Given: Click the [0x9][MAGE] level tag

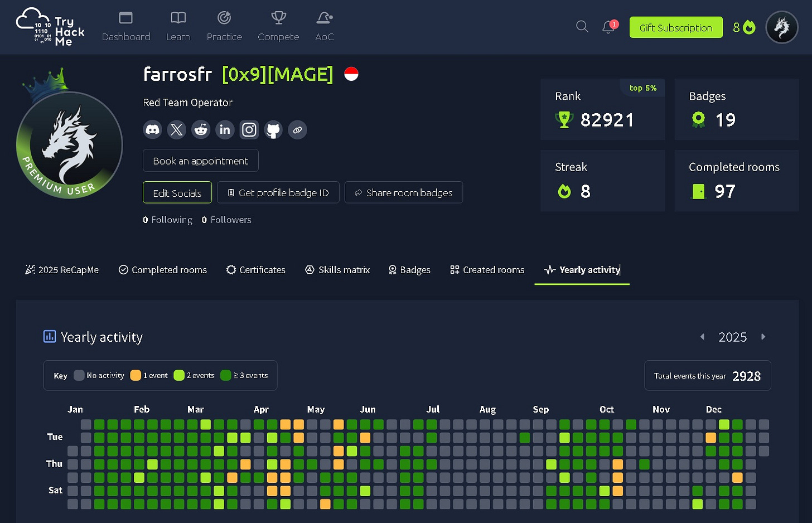Looking at the screenshot, I should point(278,74).
